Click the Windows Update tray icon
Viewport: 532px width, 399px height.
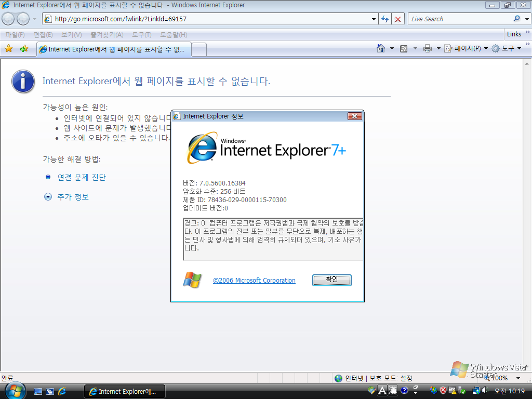coord(433,390)
